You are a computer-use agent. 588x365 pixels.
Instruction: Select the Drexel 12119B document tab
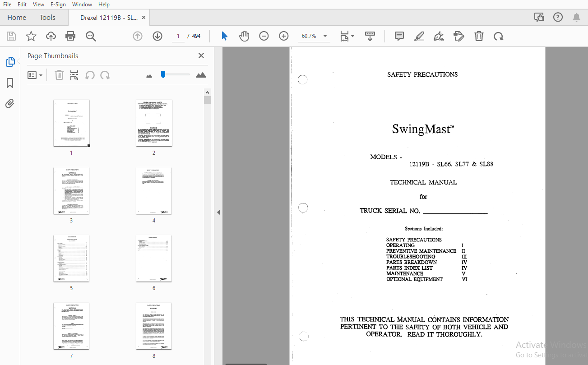pyautogui.click(x=109, y=18)
